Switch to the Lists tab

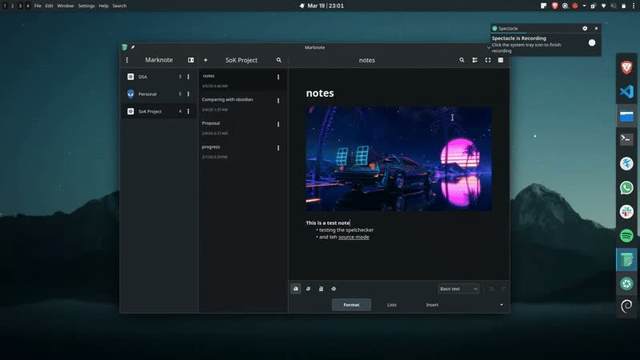(391, 305)
